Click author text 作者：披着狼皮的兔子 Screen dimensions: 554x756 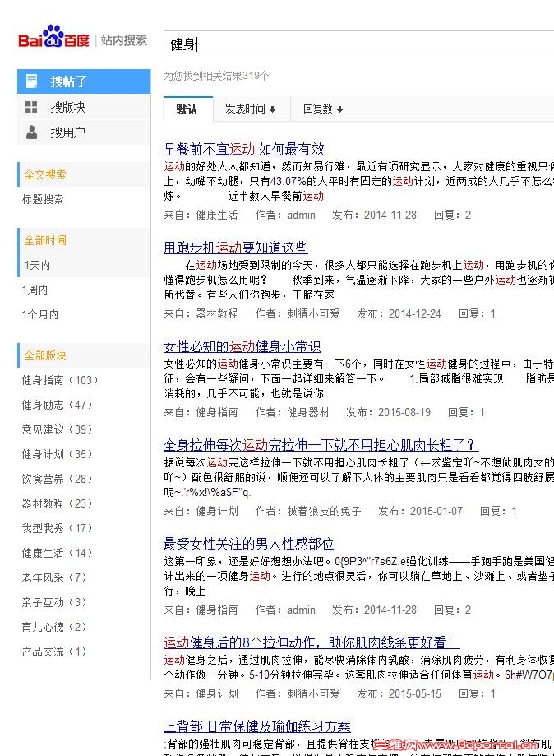coord(308,511)
